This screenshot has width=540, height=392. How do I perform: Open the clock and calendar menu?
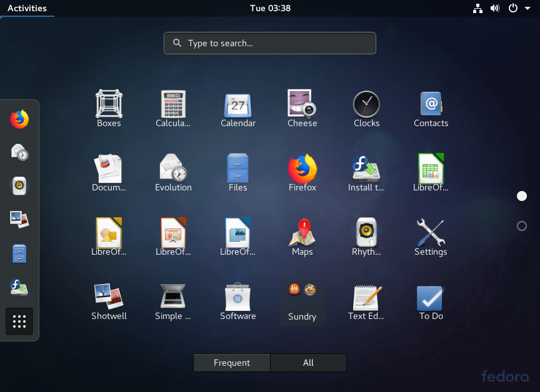tap(270, 8)
